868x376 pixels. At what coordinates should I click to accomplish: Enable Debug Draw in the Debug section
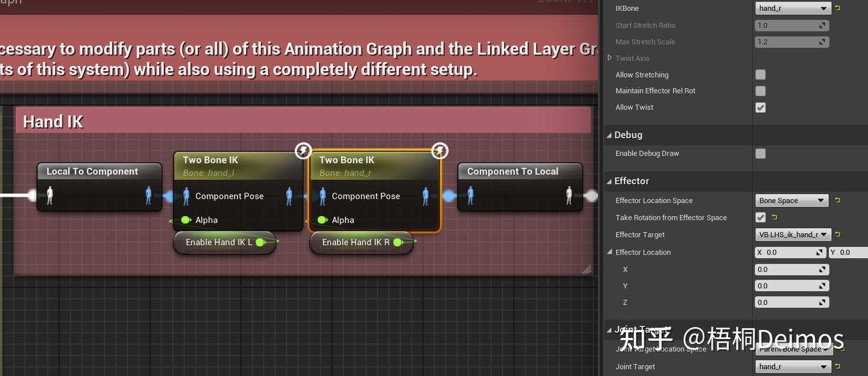(760, 153)
